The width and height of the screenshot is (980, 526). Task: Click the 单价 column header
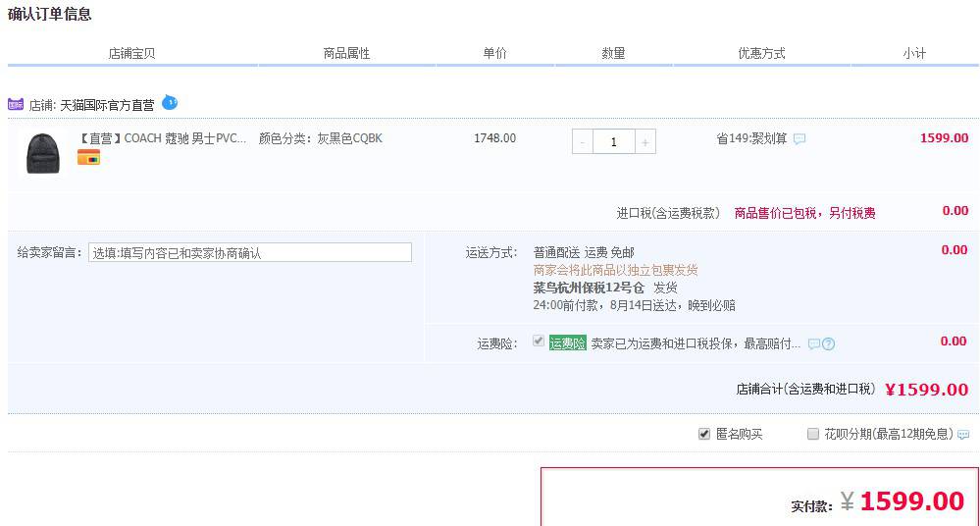point(495,53)
